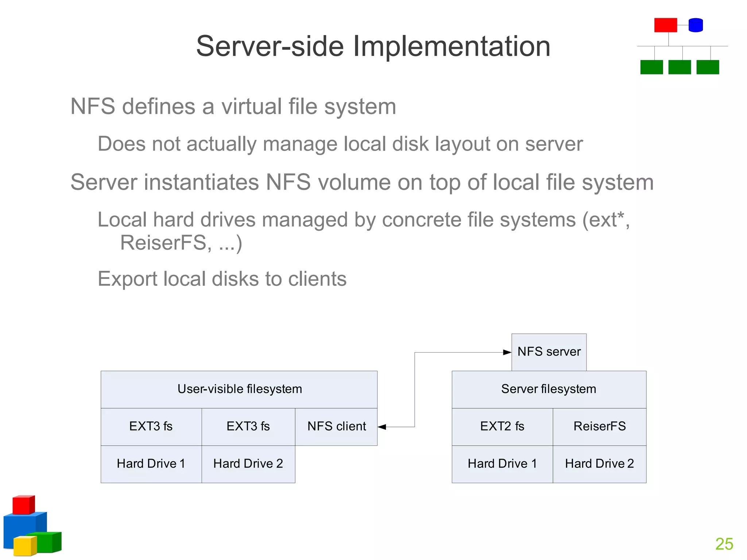Click the Server filesystem box

(549, 389)
